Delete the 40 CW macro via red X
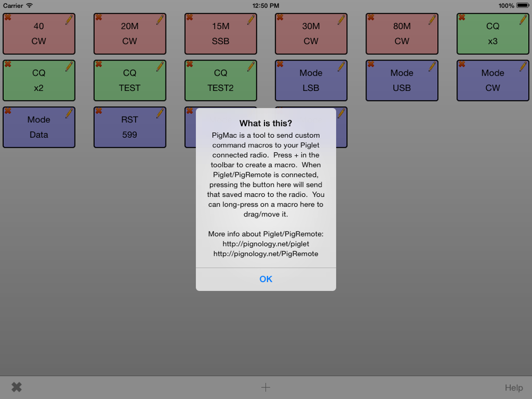The image size is (532, 399). tap(8, 18)
